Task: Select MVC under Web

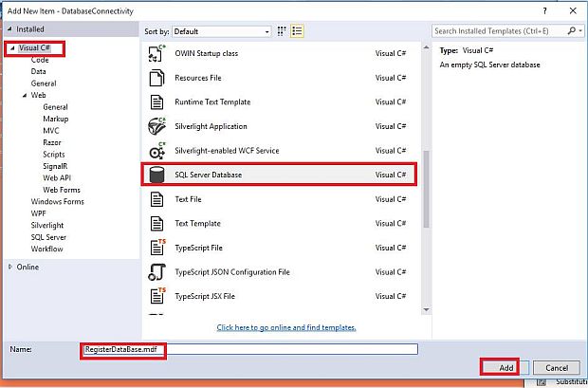Action: [x=51, y=131]
